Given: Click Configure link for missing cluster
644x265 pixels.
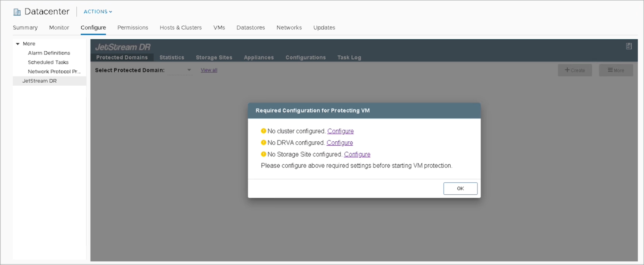Looking at the screenshot, I should 341,131.
